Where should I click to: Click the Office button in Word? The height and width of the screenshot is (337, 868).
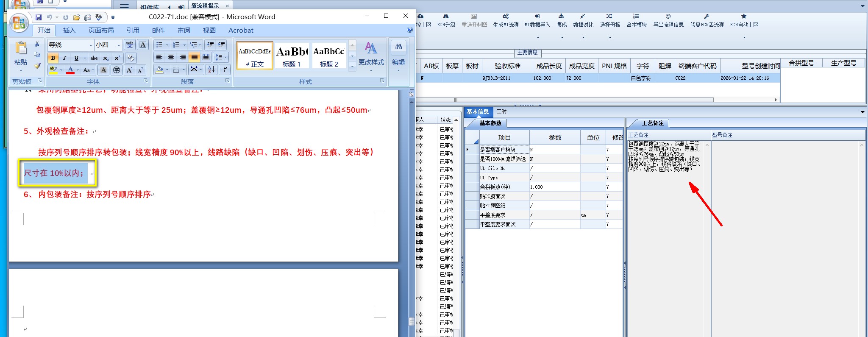19,23
